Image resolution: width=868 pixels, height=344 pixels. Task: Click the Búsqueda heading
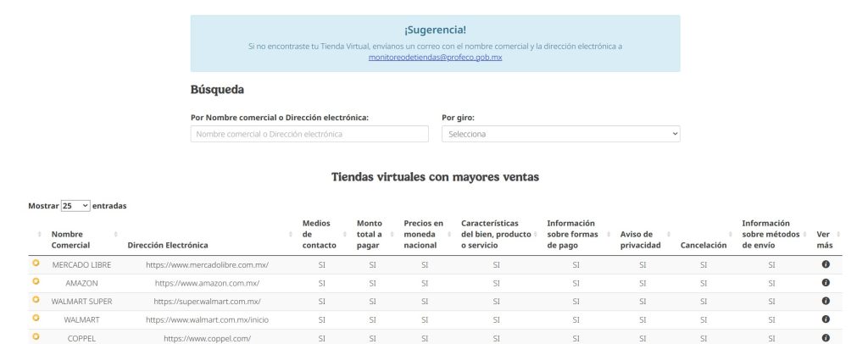[217, 89]
